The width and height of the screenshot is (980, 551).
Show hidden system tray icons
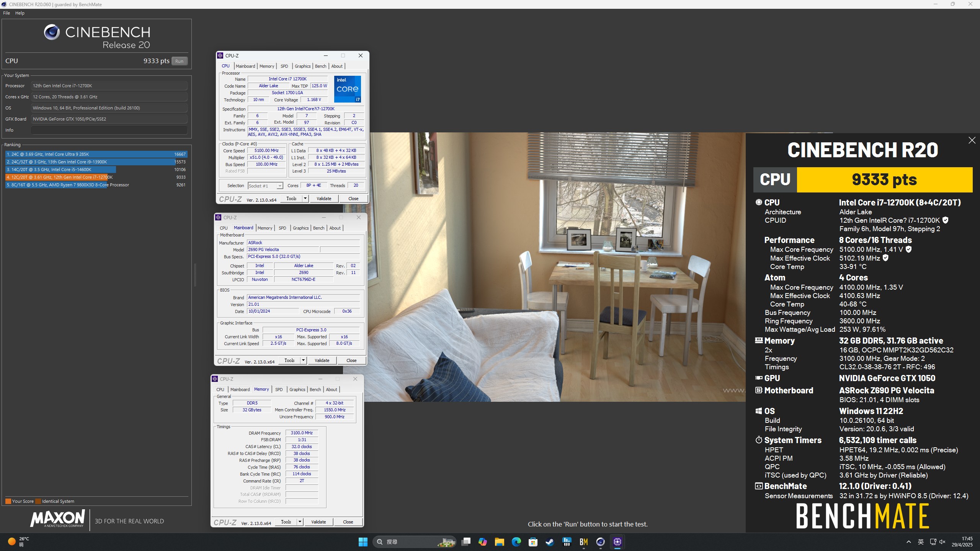click(x=909, y=542)
